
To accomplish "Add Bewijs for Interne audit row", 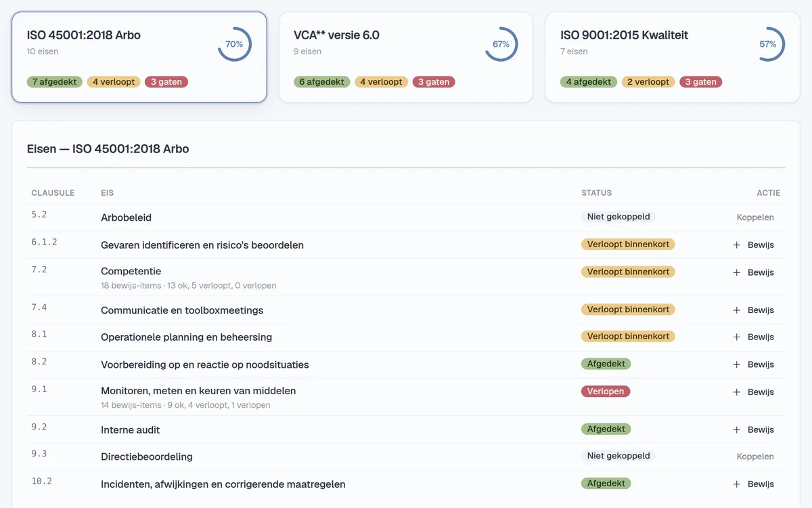I will [x=754, y=429].
